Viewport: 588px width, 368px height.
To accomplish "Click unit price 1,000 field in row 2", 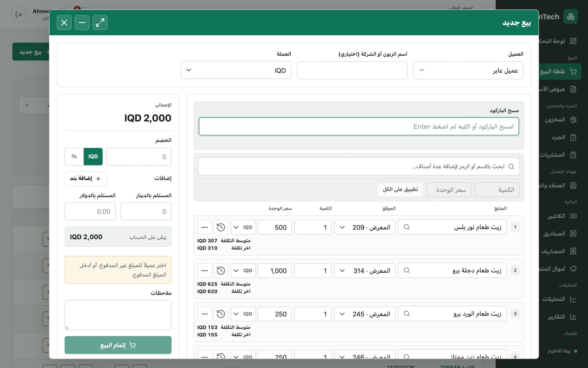I will pos(275,271).
